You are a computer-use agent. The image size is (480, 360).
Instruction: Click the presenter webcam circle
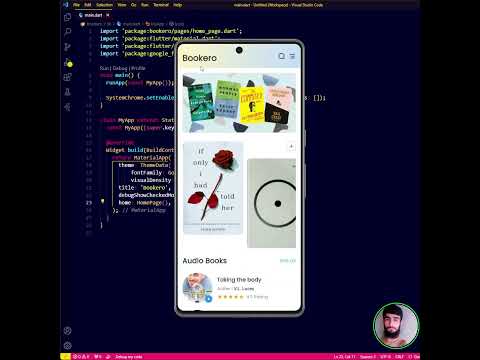(396, 326)
